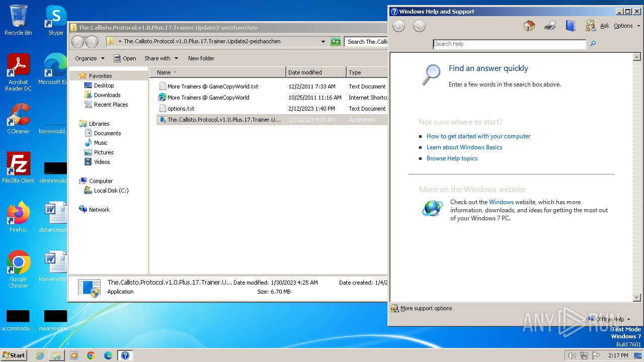Open Acrobat Reader DC desktop icon

click(x=18, y=72)
